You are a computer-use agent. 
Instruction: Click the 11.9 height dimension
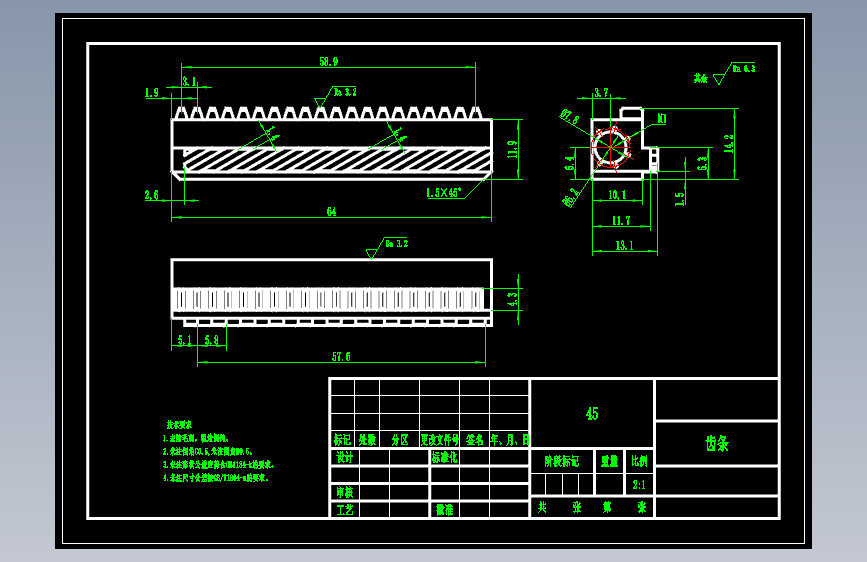pyautogui.click(x=512, y=149)
